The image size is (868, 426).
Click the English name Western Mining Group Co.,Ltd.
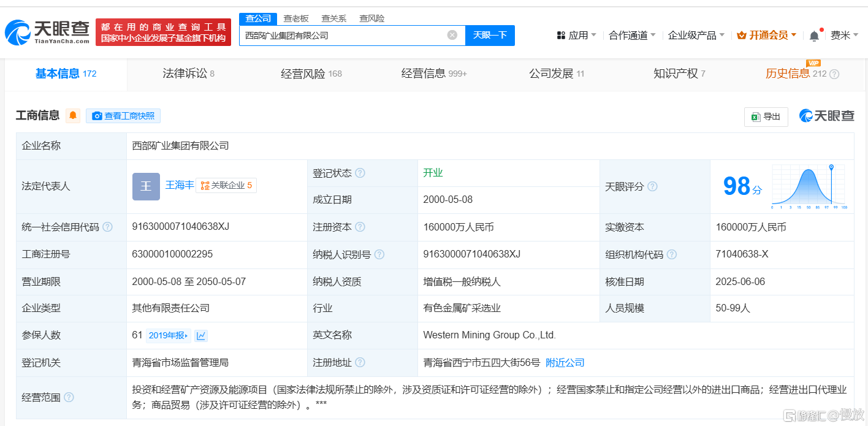click(x=490, y=335)
